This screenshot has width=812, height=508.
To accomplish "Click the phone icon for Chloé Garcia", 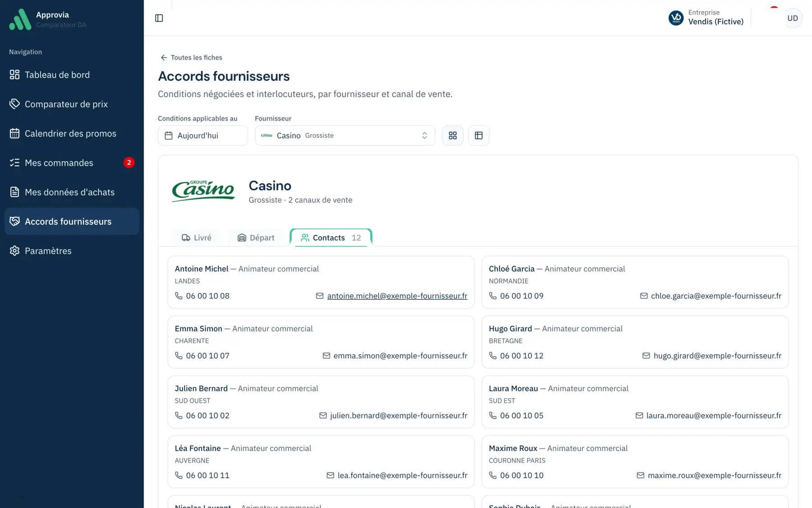I will point(493,296).
